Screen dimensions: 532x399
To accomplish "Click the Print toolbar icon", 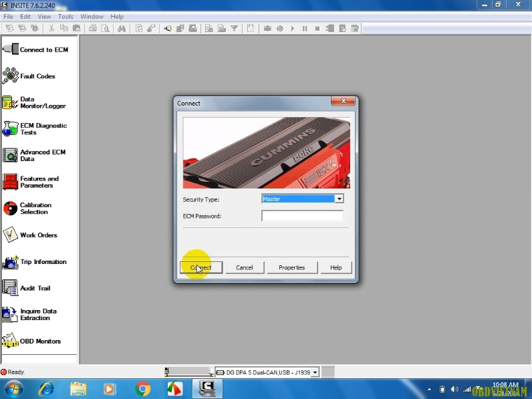I will click(93, 29).
